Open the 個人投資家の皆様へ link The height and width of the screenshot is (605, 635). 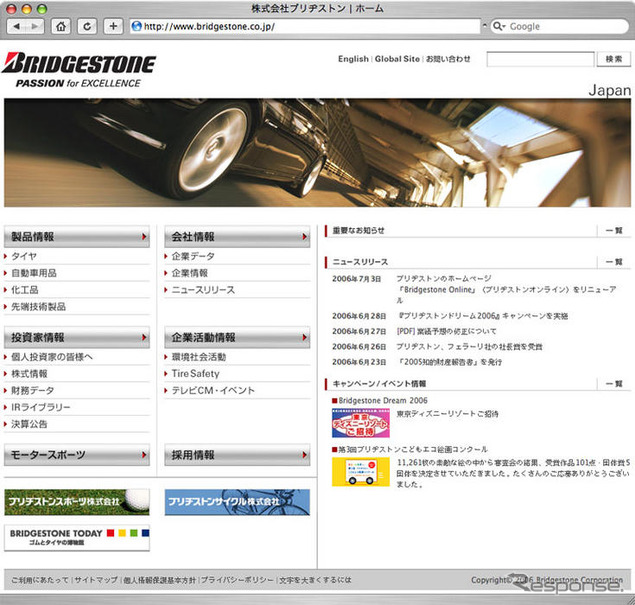pos(52,357)
